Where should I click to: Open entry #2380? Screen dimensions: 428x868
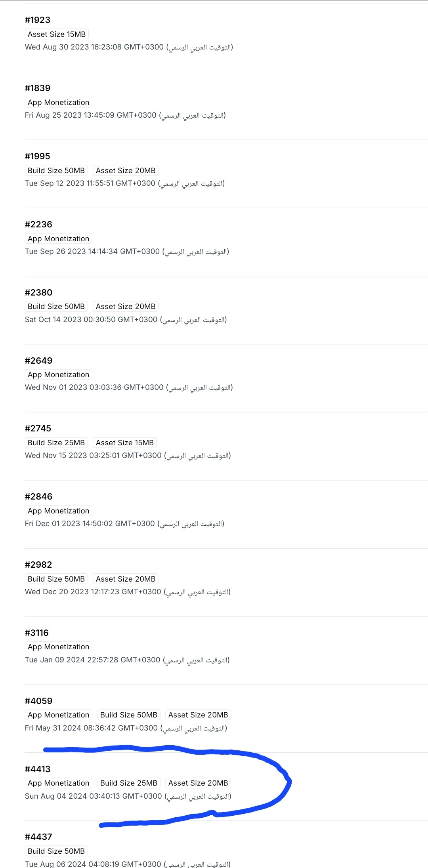pyautogui.click(x=38, y=293)
